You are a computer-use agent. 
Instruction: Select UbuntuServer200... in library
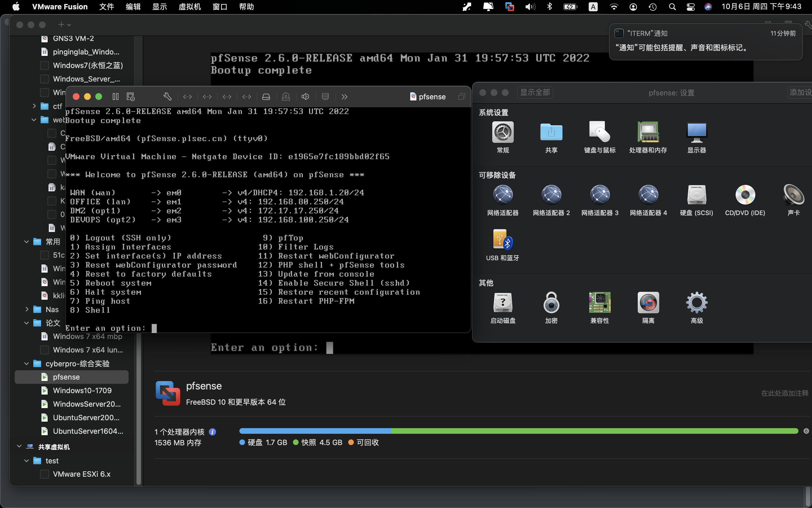point(71,418)
